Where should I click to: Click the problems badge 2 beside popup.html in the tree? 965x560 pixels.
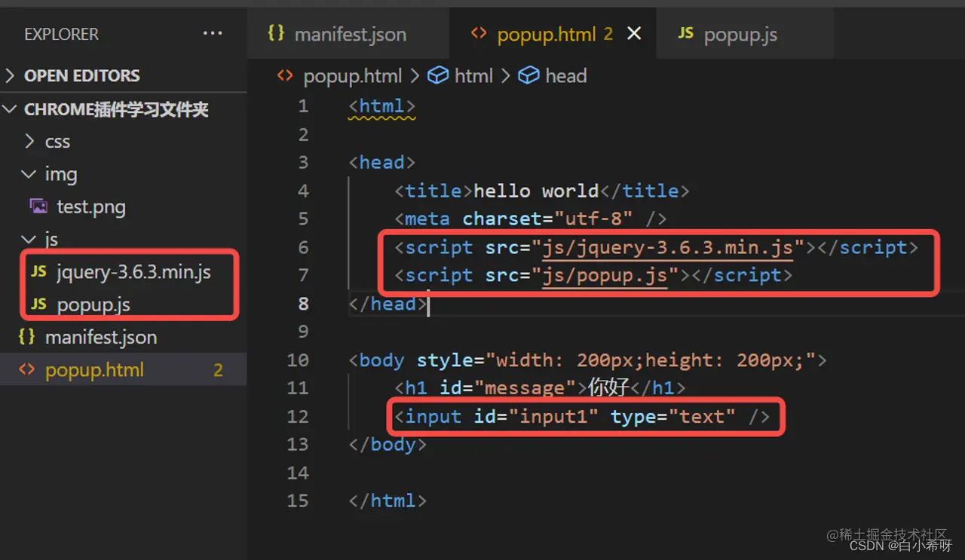(218, 370)
